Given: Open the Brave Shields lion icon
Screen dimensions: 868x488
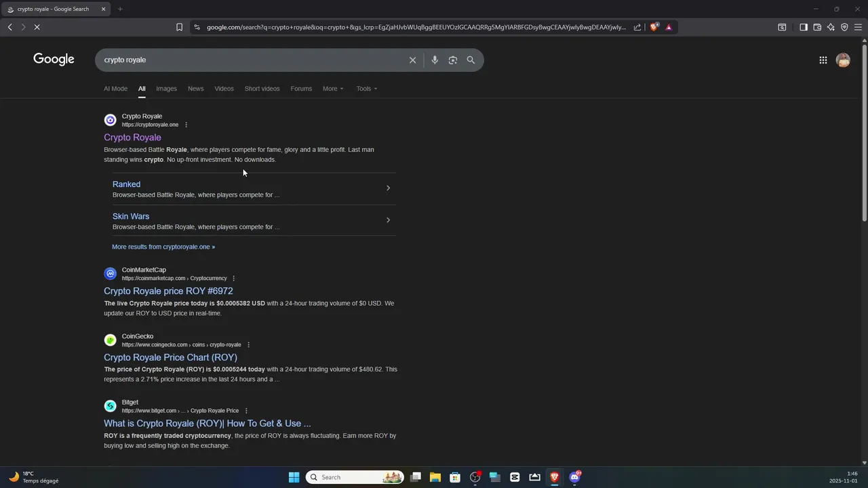Looking at the screenshot, I should click(x=654, y=27).
